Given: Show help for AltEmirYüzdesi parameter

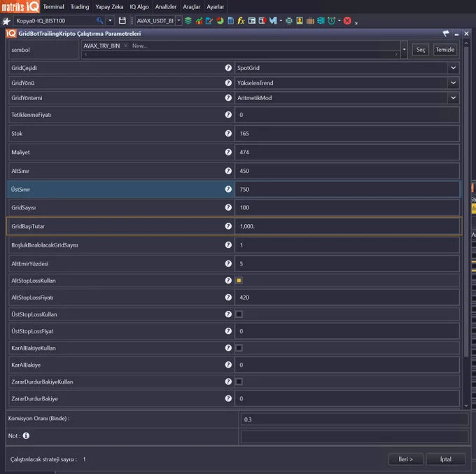Looking at the screenshot, I should tap(228, 263).
